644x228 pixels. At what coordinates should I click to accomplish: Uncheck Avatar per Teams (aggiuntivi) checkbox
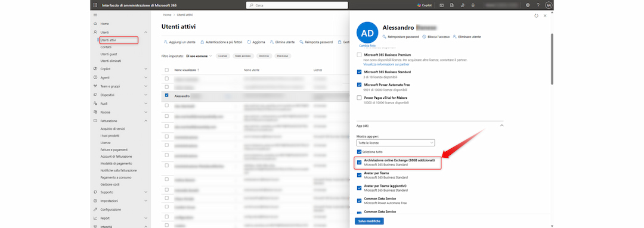[x=360, y=188]
